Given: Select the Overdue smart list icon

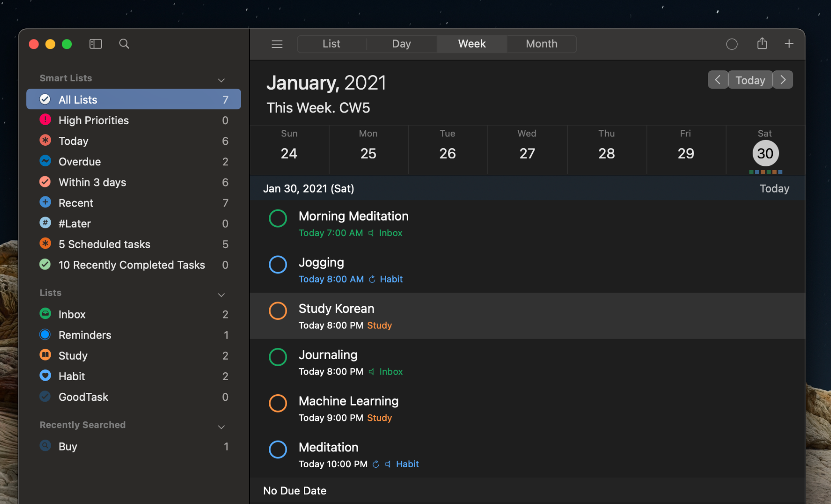Looking at the screenshot, I should click(46, 161).
